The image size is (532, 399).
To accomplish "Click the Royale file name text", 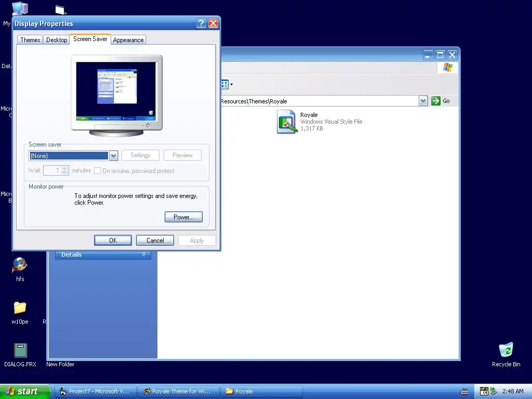I will (309, 115).
